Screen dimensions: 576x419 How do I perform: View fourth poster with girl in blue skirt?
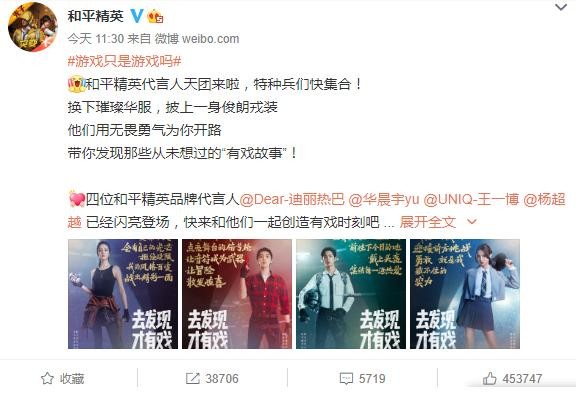(465, 294)
